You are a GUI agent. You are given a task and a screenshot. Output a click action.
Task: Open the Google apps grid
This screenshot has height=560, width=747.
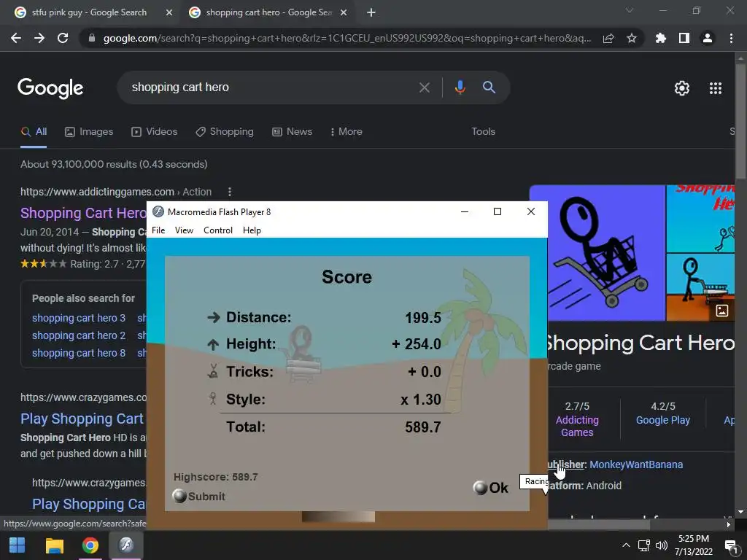[716, 88]
